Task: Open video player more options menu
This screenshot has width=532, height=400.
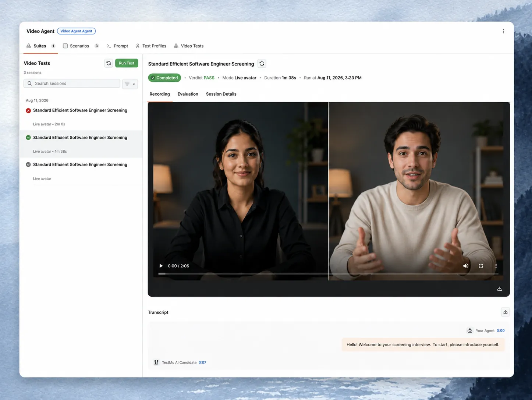Action: 496,266
